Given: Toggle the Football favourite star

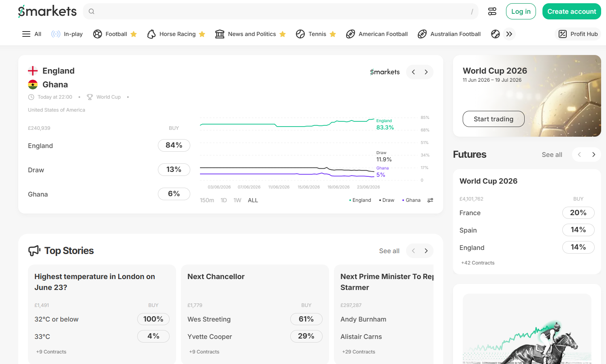Looking at the screenshot, I should coord(134,34).
